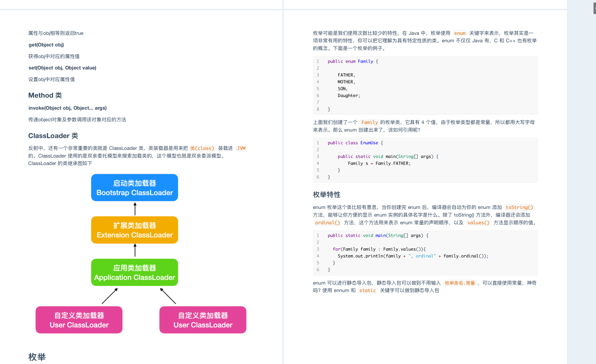Click the sentence '传递object对象及参数调用该对象对应的方法'

77,119
